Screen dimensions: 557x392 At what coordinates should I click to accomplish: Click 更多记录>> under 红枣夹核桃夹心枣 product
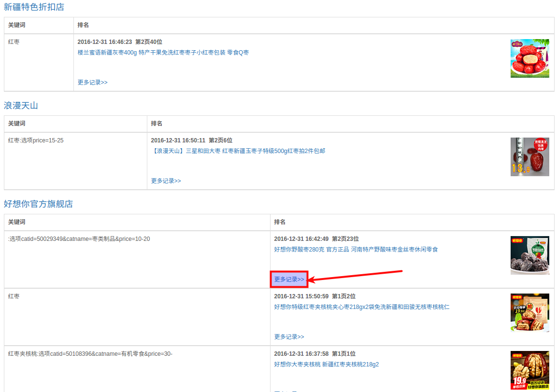tap(289, 337)
